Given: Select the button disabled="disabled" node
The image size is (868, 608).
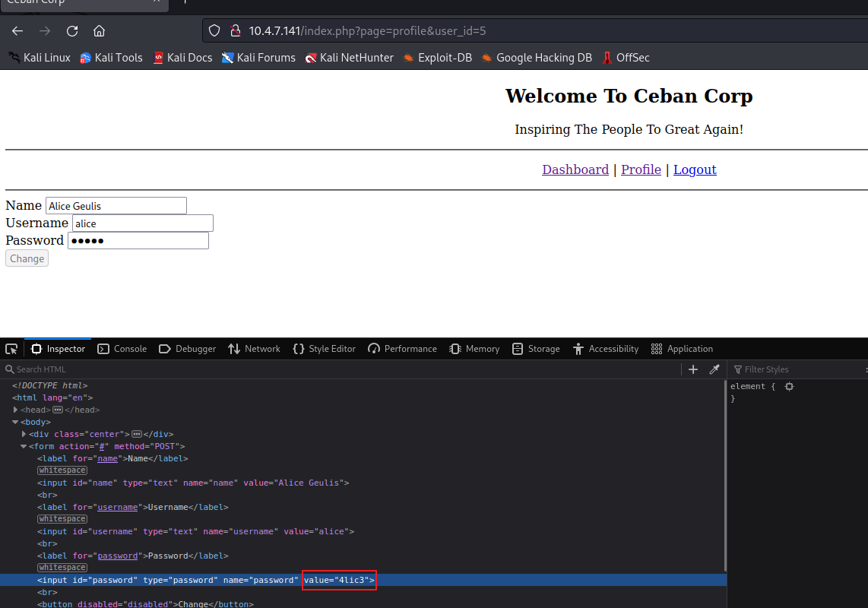Looking at the screenshot, I should click(146, 603).
